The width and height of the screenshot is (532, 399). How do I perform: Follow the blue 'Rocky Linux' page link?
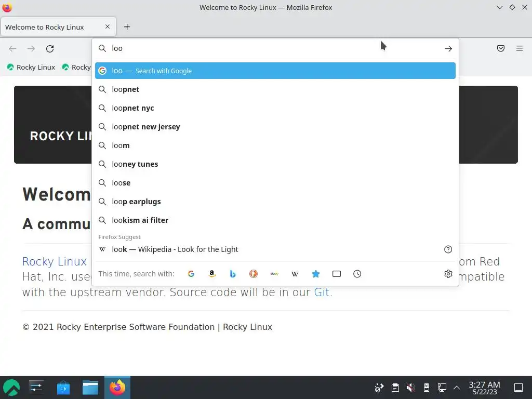click(54, 262)
